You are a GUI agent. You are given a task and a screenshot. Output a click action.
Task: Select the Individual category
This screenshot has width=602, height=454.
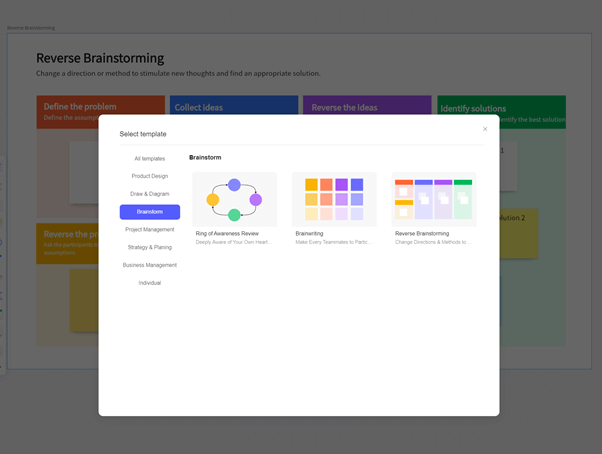point(150,283)
